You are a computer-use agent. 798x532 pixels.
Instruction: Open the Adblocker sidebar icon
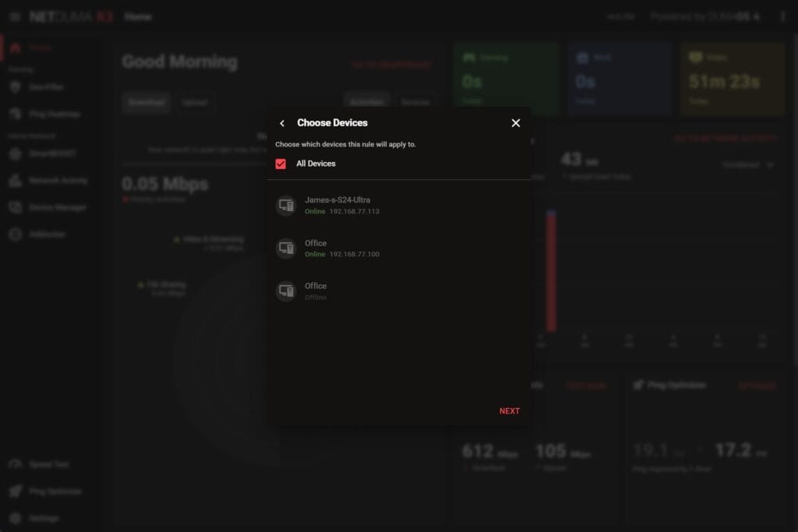point(15,234)
